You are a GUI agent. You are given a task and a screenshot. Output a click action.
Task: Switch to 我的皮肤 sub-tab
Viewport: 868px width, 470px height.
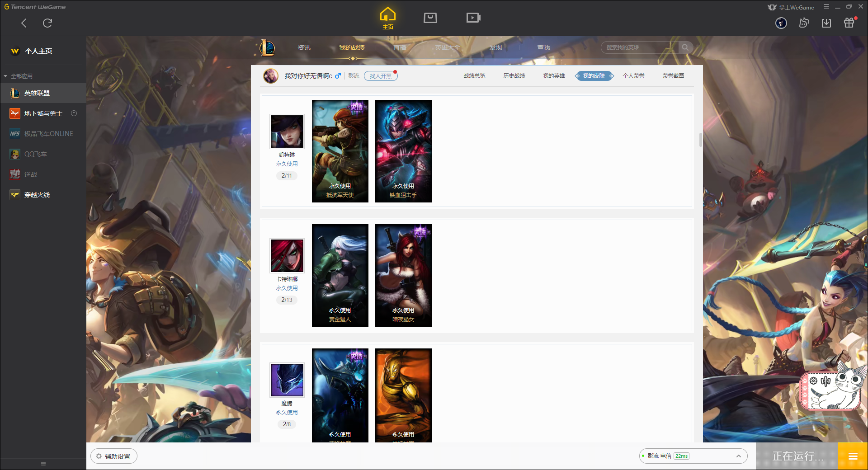594,76
